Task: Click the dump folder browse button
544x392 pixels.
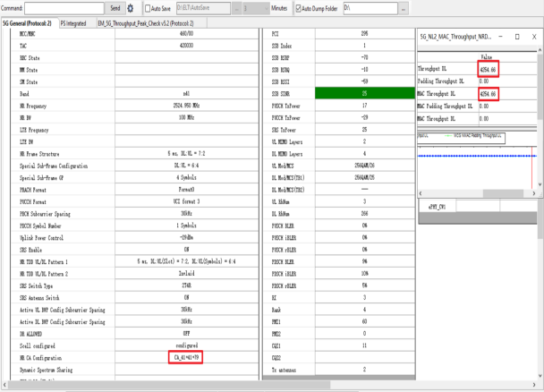Action: point(404,8)
